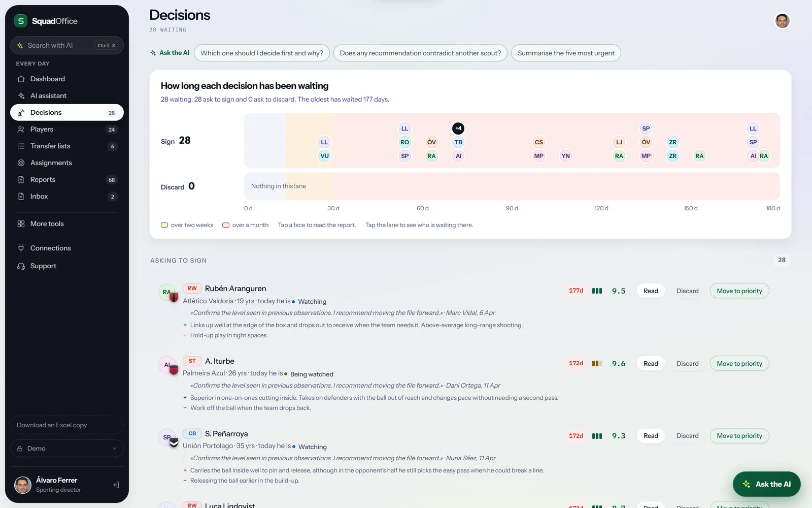Click Download an Excel copy
The image size is (812, 508).
(x=67, y=425)
